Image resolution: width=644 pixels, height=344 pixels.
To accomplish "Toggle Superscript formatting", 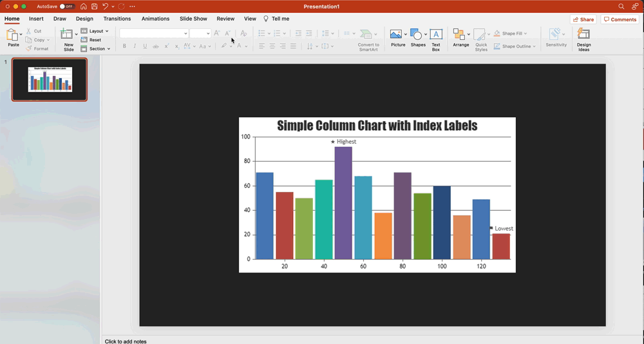I will point(166,46).
